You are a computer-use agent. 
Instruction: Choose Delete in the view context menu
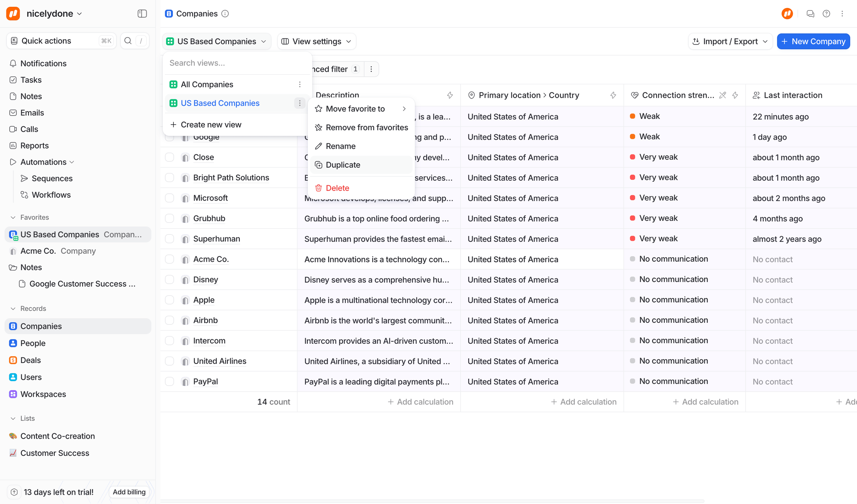click(x=361, y=188)
